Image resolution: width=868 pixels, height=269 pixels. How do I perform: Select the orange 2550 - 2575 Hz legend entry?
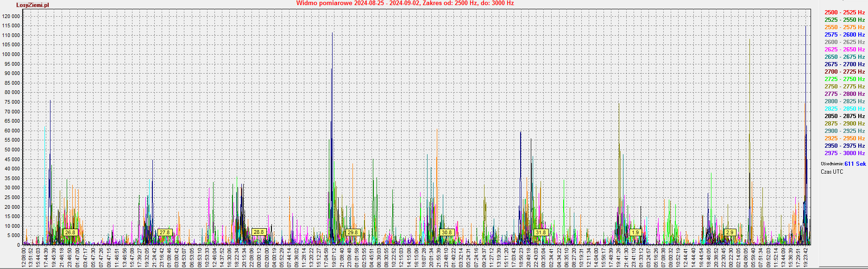[x=844, y=27]
